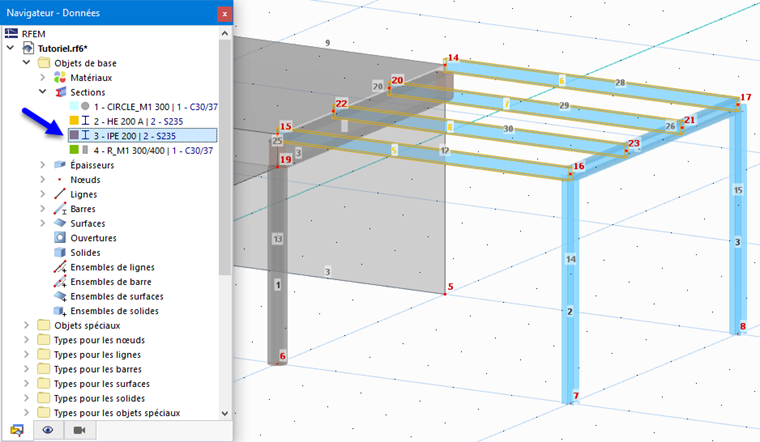Image resolution: width=760 pixels, height=442 pixels.
Task: Click node 14 in the model view
Action: click(445, 64)
